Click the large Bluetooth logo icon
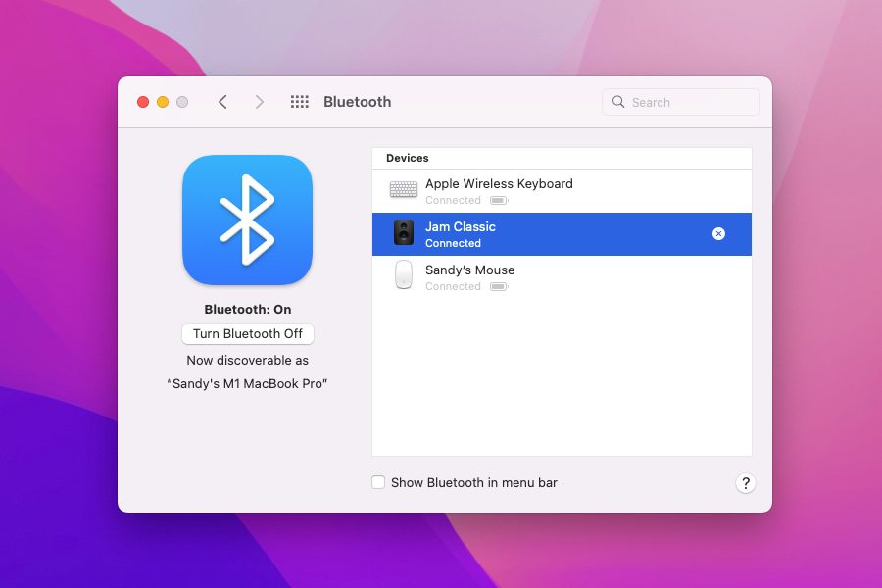The image size is (882, 588). click(248, 220)
